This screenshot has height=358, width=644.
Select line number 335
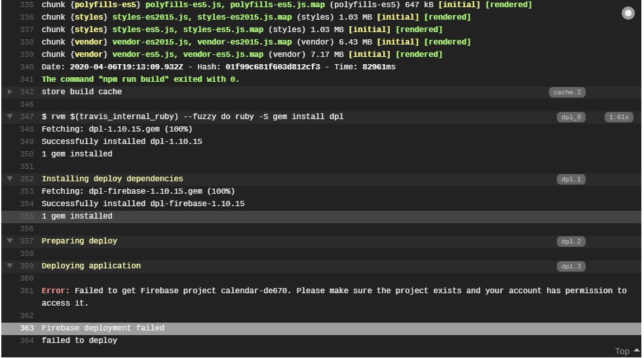click(27, 5)
